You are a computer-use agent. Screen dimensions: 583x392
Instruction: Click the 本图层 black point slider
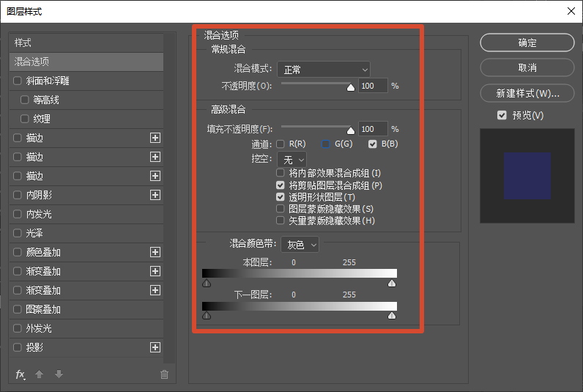coord(207,284)
